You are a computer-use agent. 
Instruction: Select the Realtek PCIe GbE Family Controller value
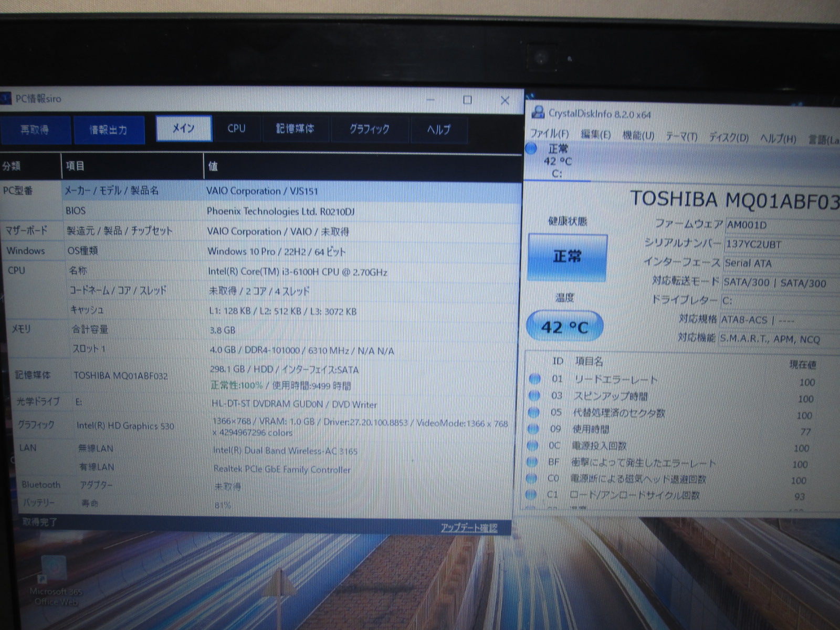click(282, 469)
